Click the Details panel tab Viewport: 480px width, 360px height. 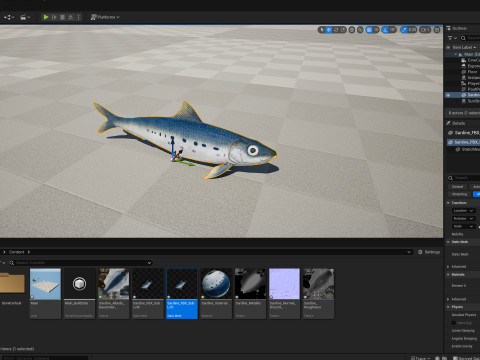coord(456,123)
